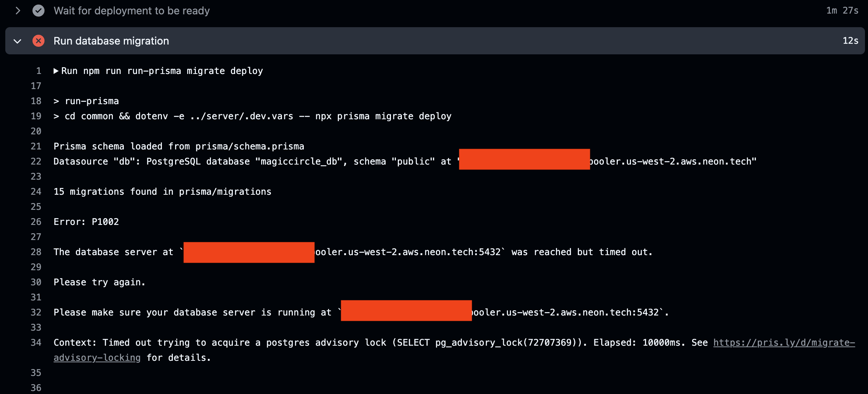Expand the Wait for deployment step chevron
This screenshot has width=868, height=394.
(x=17, y=11)
